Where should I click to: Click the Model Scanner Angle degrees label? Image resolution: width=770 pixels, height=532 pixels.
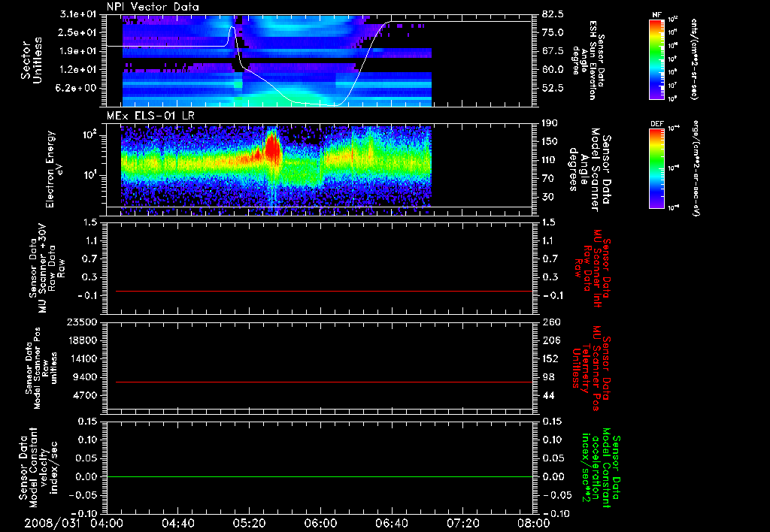click(590, 169)
